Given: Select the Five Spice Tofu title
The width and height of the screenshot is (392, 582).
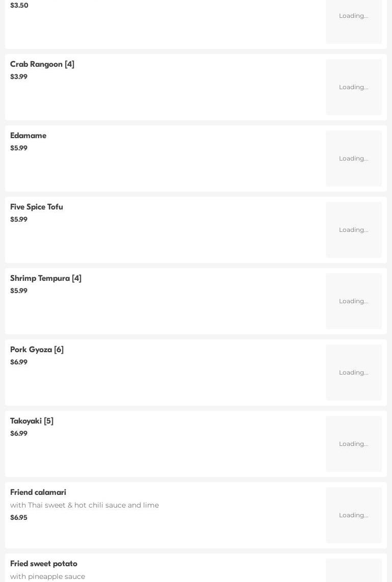Looking at the screenshot, I should 37,207.
